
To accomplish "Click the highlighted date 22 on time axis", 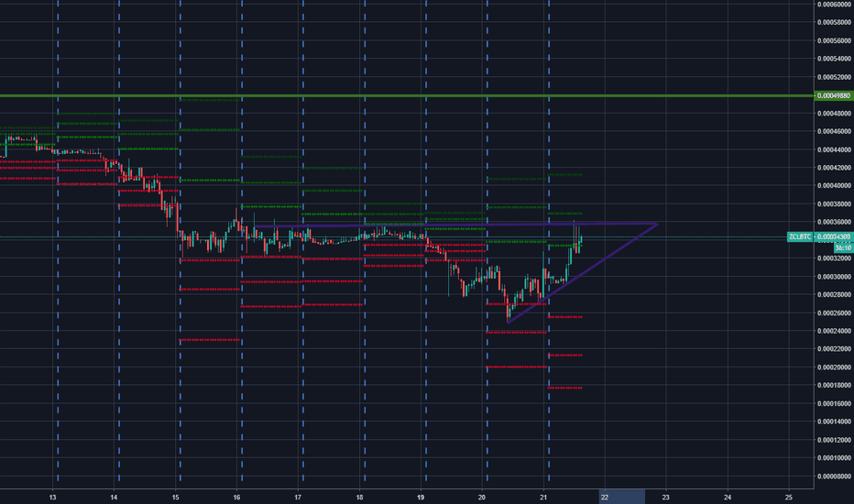I will [605, 497].
